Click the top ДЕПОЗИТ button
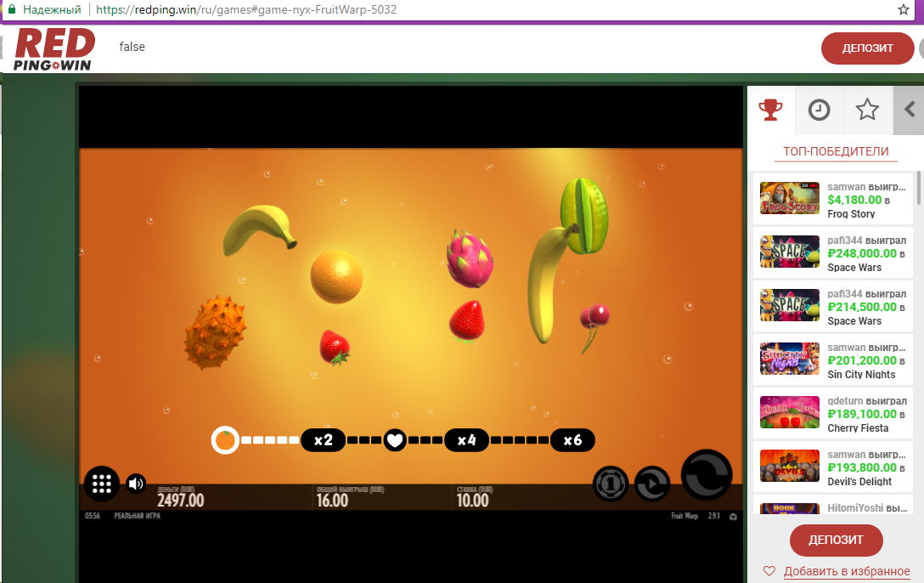 [867, 48]
